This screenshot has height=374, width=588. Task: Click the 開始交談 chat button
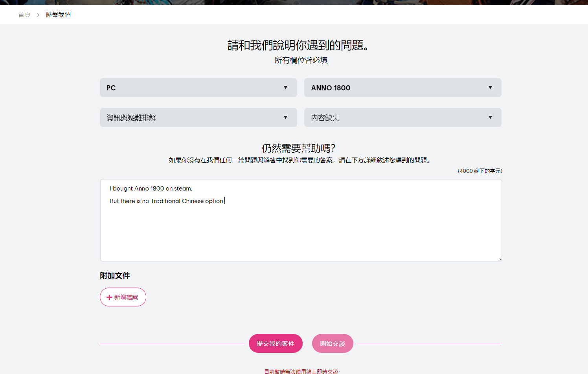click(332, 343)
